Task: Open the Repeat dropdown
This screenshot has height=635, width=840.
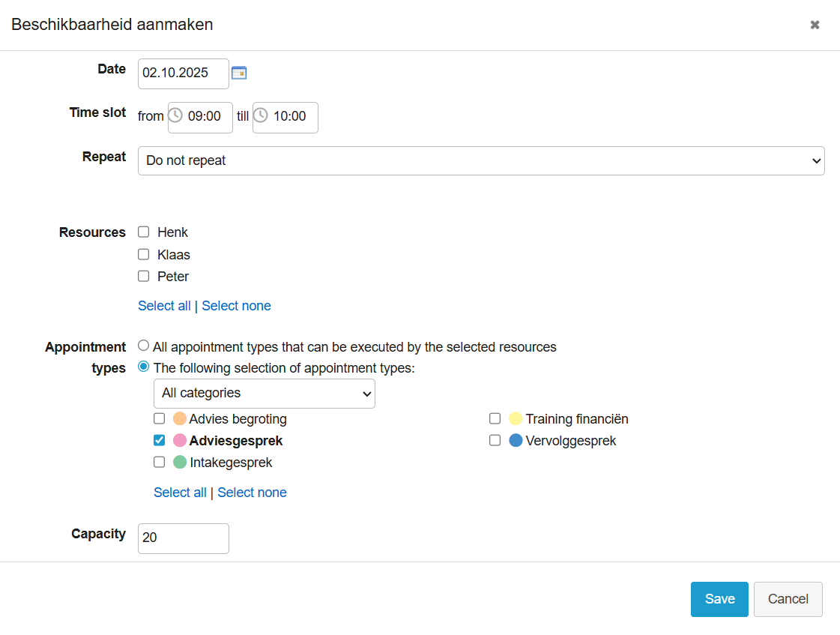Action: 480,160
